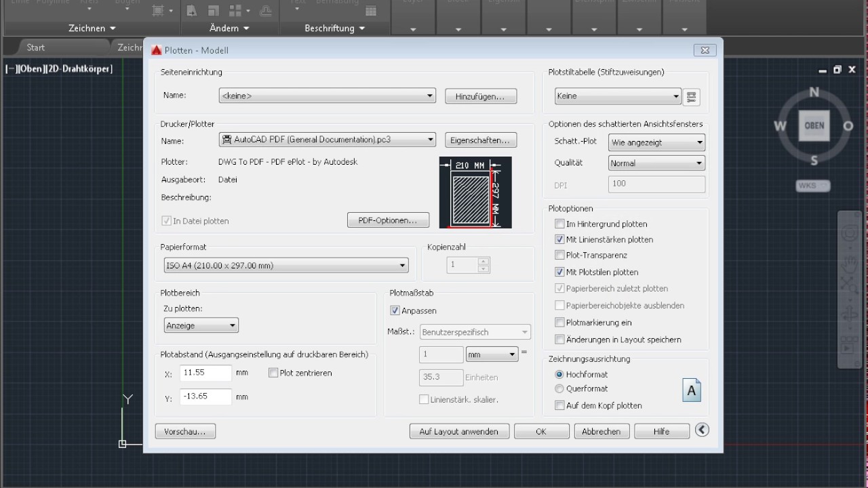868x488 pixels.
Task: Click the X plot offset field 11.55
Action: [206, 373]
